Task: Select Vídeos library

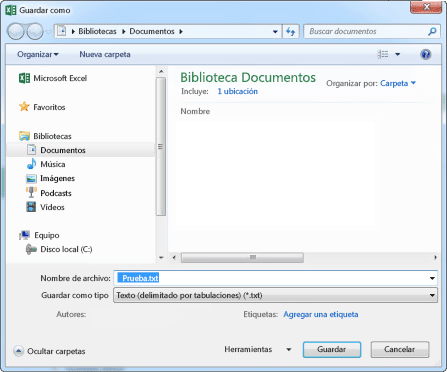Action: click(52, 207)
